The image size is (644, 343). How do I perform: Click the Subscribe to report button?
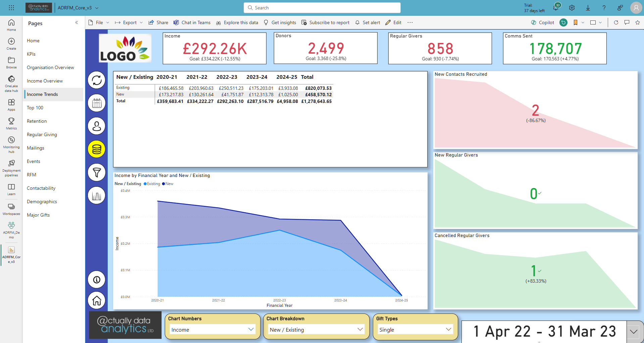coord(325,22)
